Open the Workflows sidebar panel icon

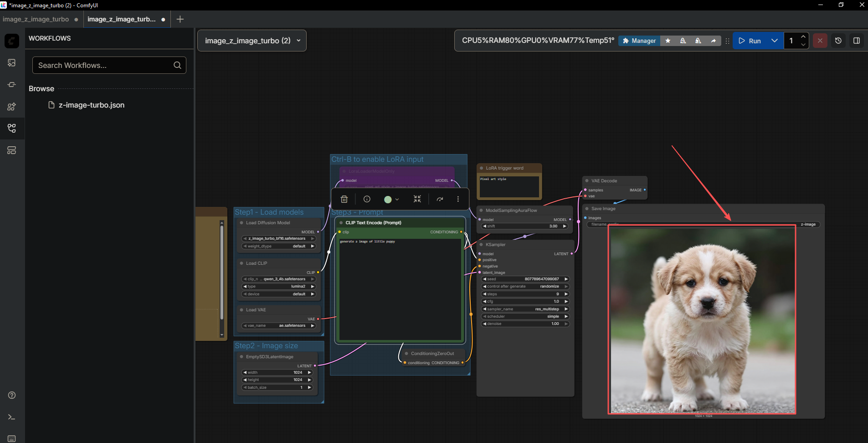point(12,129)
